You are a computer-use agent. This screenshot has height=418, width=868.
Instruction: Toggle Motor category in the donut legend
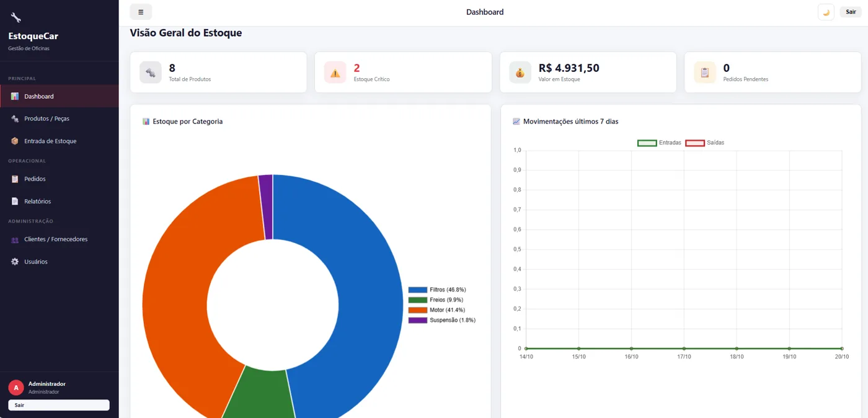click(x=436, y=310)
